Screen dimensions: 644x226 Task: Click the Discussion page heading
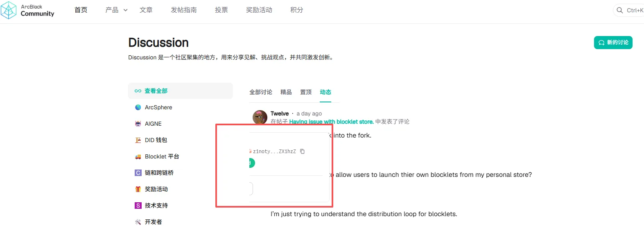pos(158,43)
